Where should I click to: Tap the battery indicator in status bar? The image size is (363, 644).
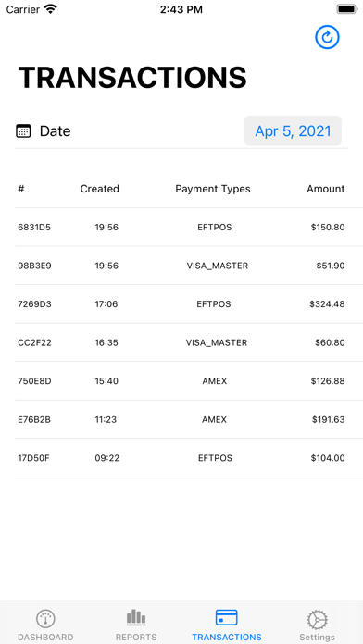[348, 9]
